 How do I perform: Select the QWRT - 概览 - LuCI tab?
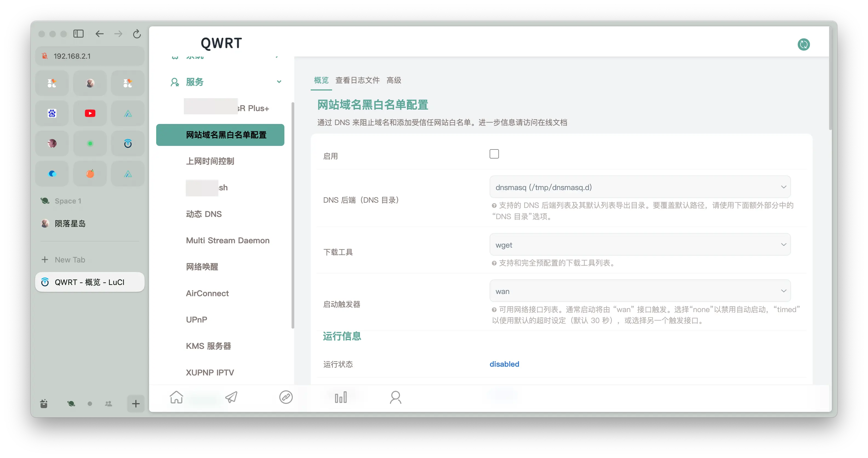[x=90, y=282]
